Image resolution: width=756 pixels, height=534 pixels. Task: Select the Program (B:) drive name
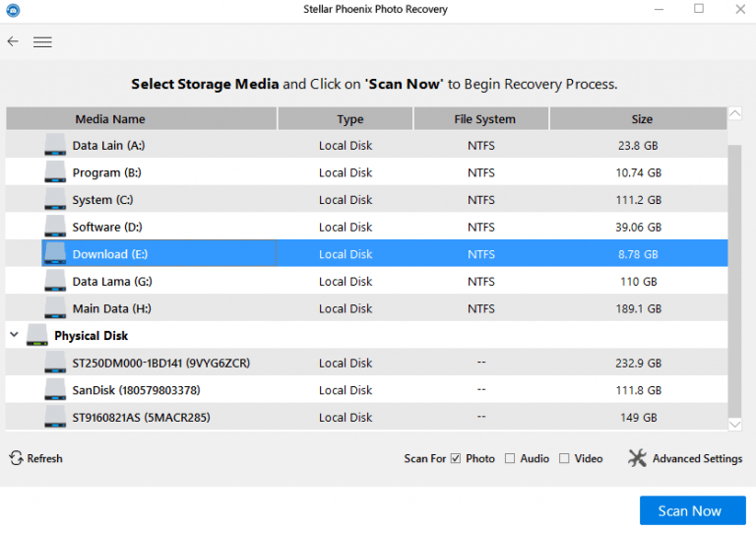click(x=106, y=172)
